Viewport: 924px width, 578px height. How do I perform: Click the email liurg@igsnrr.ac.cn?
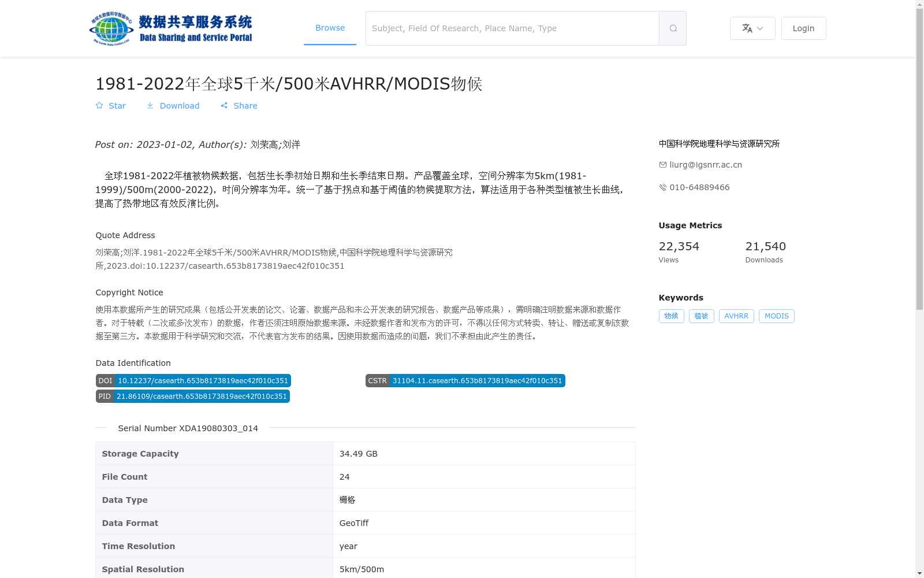[x=706, y=165]
